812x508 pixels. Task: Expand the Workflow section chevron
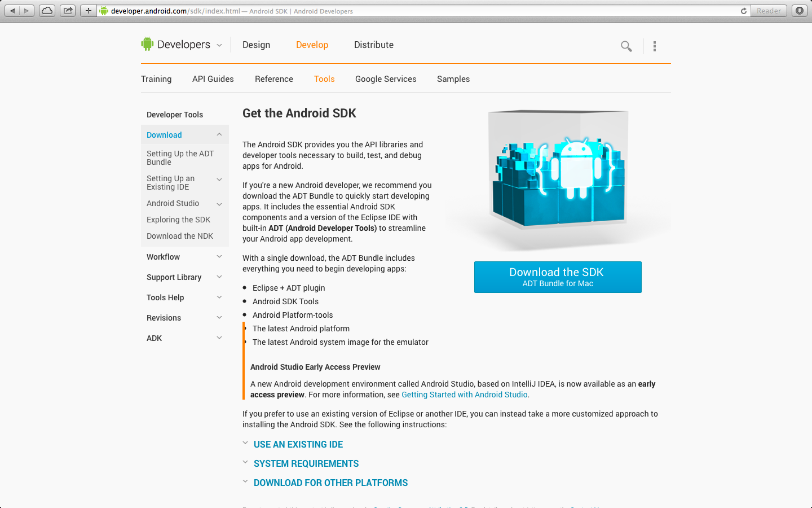tap(219, 256)
